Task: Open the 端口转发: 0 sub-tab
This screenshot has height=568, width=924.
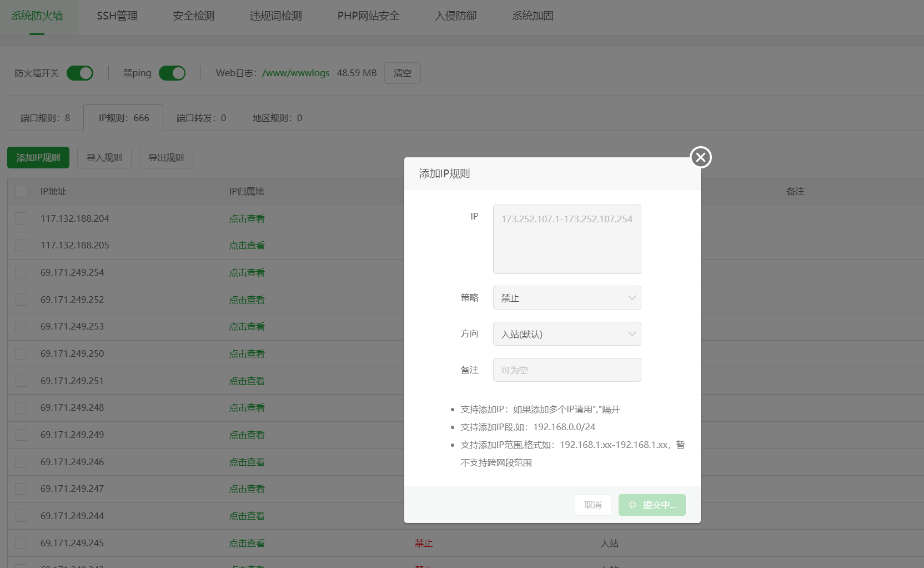Action: (201, 118)
